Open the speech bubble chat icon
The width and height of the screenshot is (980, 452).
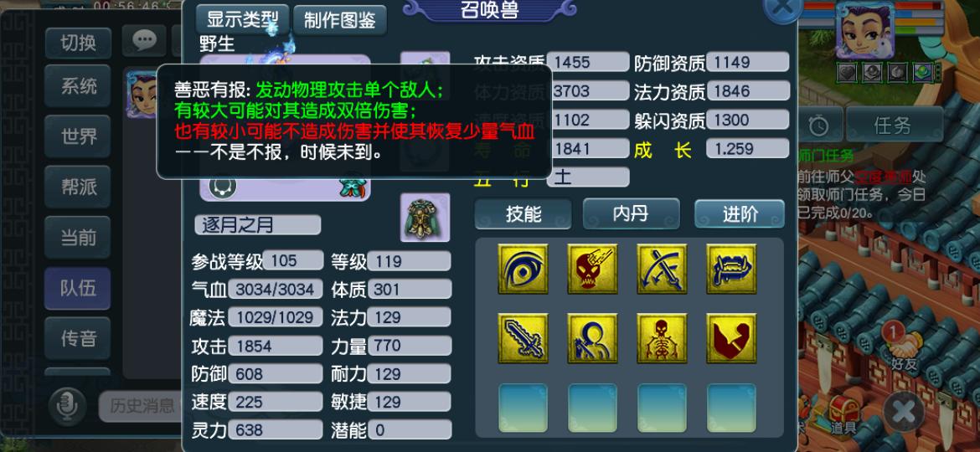click(144, 41)
